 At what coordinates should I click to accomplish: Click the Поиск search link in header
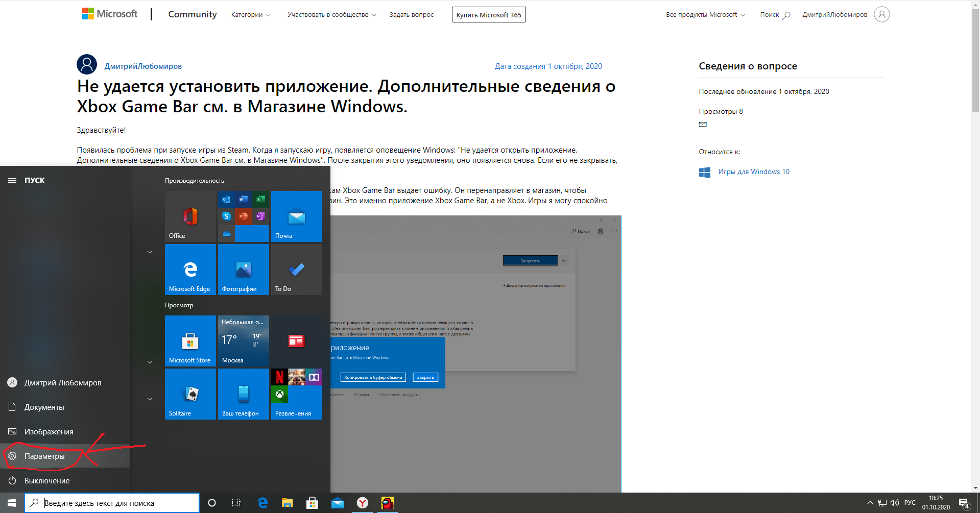pyautogui.click(x=775, y=15)
